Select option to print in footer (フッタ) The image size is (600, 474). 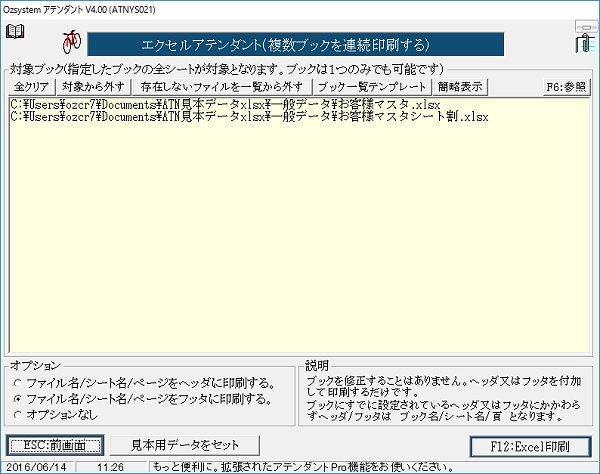[x=17, y=399]
